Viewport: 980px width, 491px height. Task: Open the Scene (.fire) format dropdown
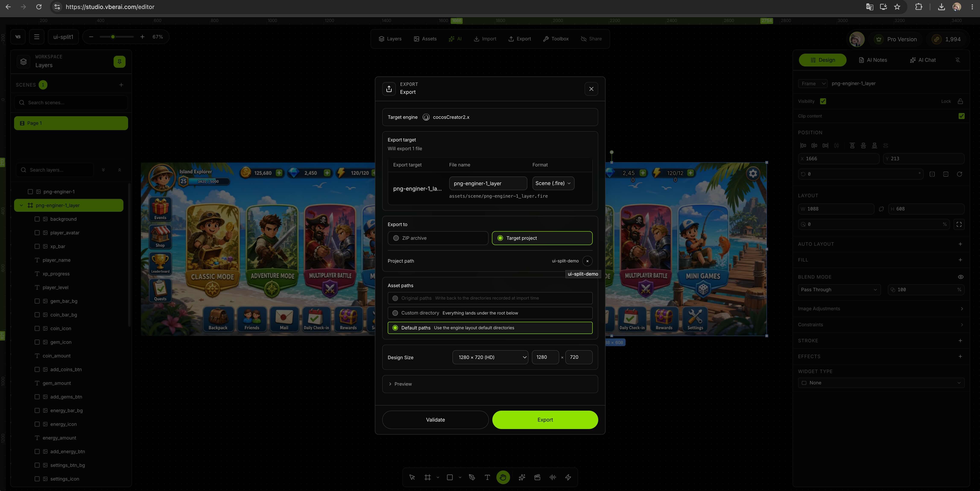tap(553, 184)
